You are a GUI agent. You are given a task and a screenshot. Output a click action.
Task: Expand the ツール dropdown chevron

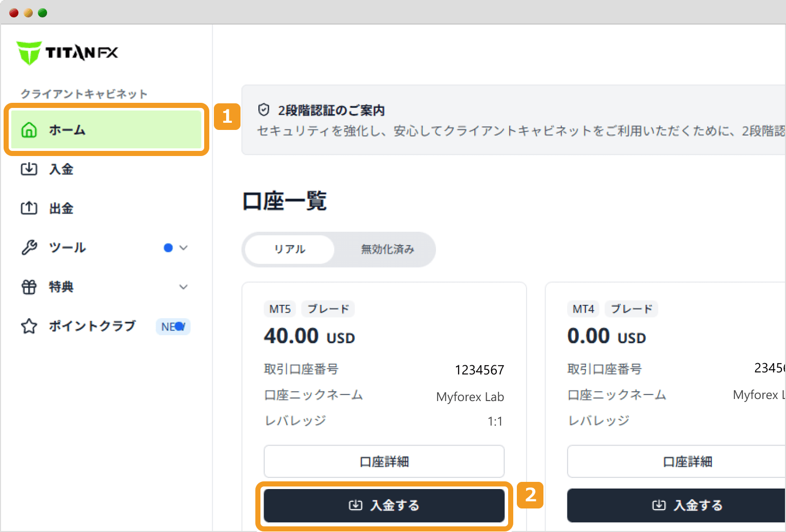point(184,248)
